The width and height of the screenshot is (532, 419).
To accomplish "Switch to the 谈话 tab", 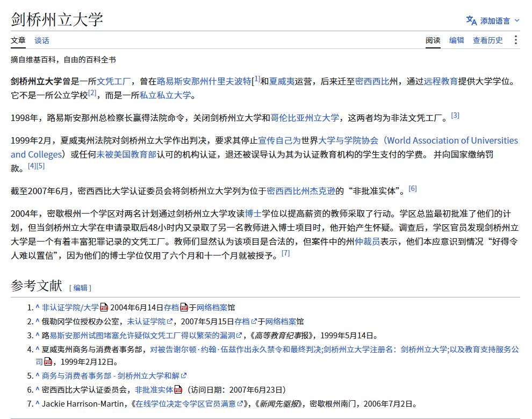I will coord(42,40).
